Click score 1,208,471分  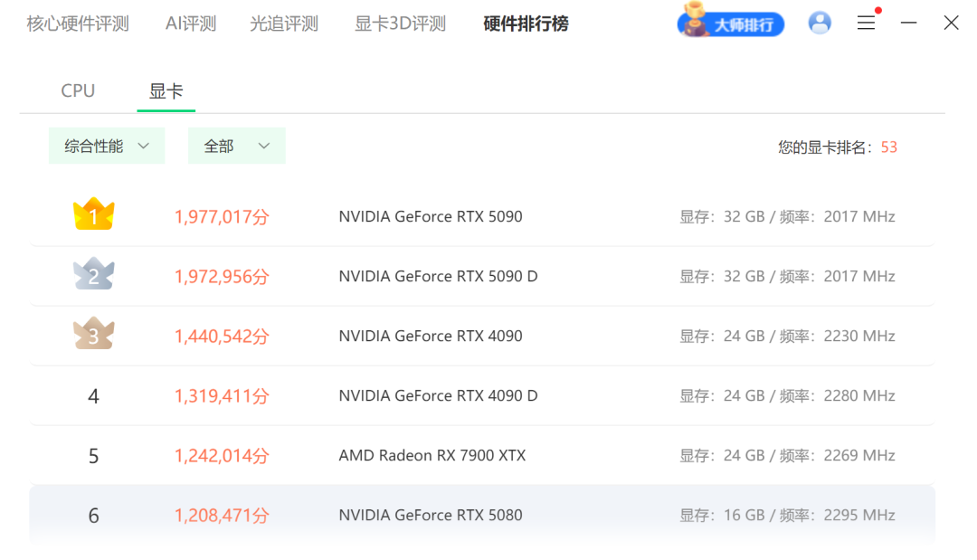(222, 516)
